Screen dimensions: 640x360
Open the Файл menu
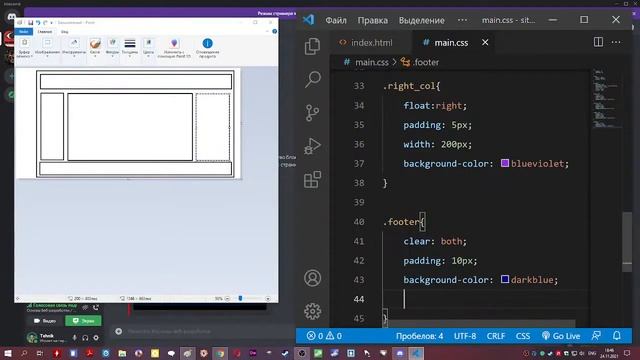pyautogui.click(x=336, y=20)
